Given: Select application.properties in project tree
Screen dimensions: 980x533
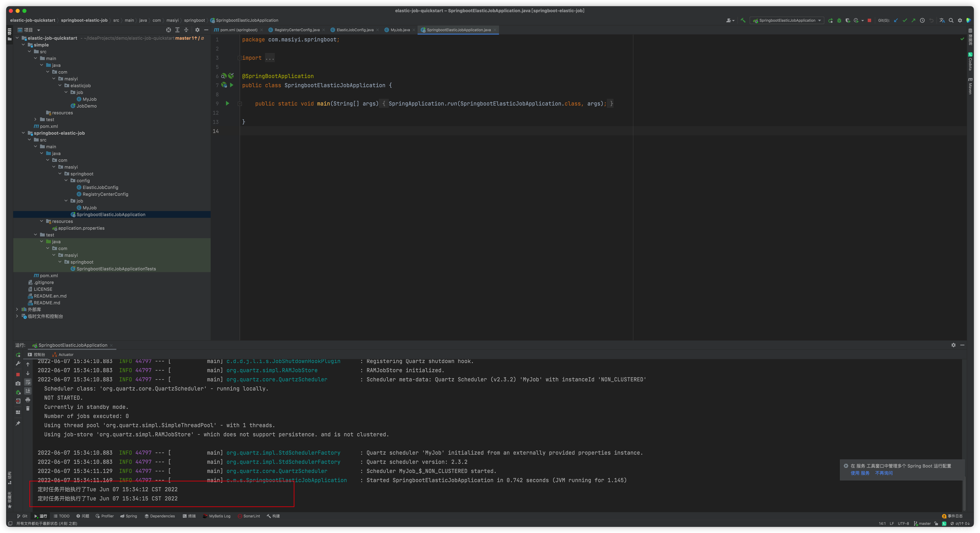Looking at the screenshot, I should pos(81,228).
